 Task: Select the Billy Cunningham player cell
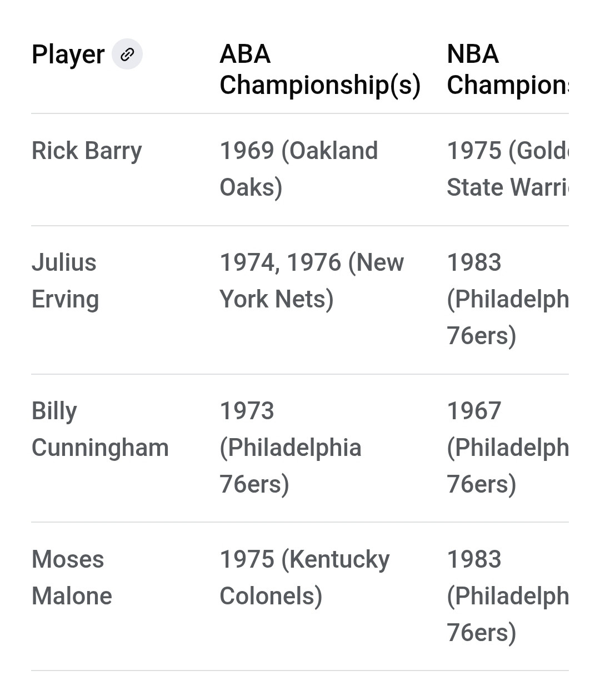point(100,429)
